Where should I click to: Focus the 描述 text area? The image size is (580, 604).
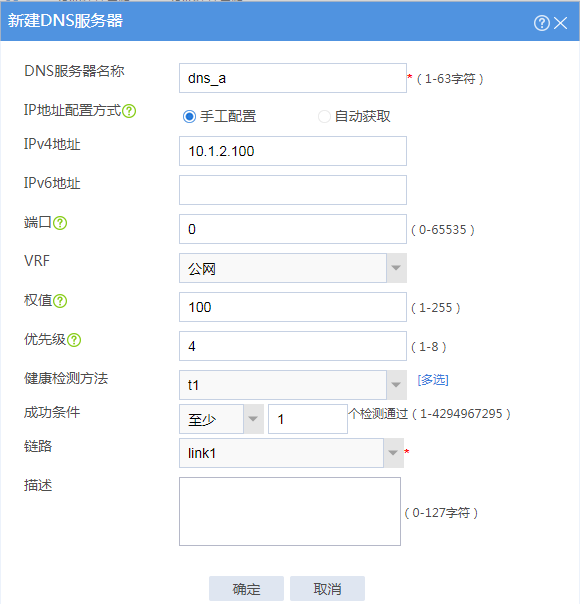click(x=290, y=512)
